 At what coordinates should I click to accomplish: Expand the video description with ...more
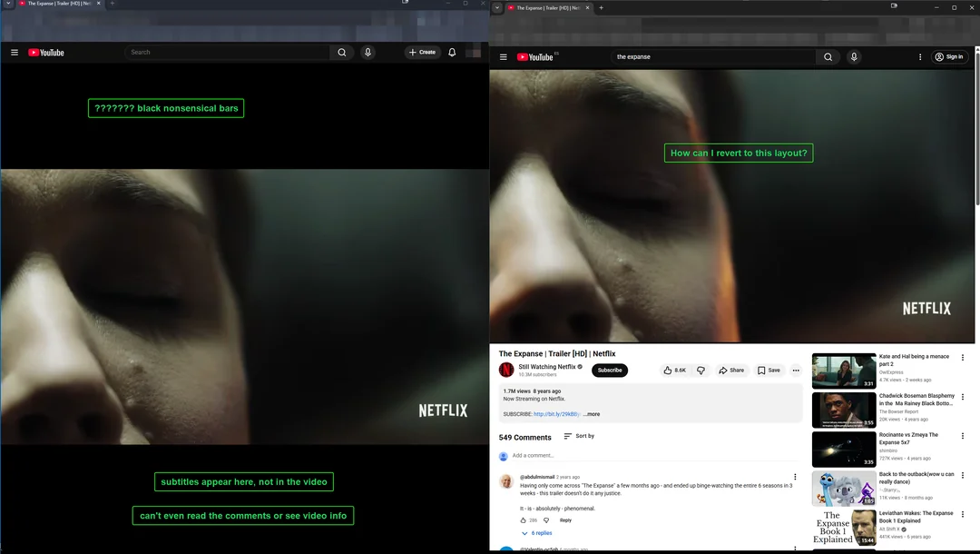[591, 413]
